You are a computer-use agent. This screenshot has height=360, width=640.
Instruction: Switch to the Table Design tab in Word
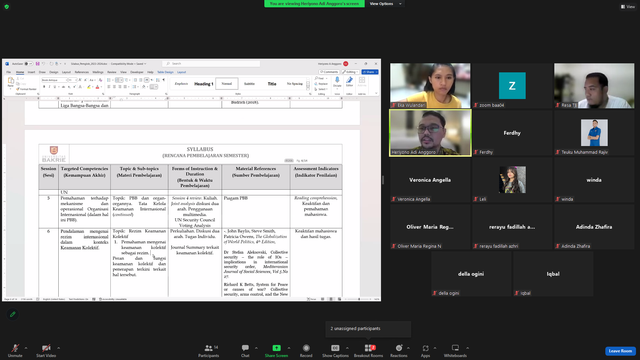(165, 72)
